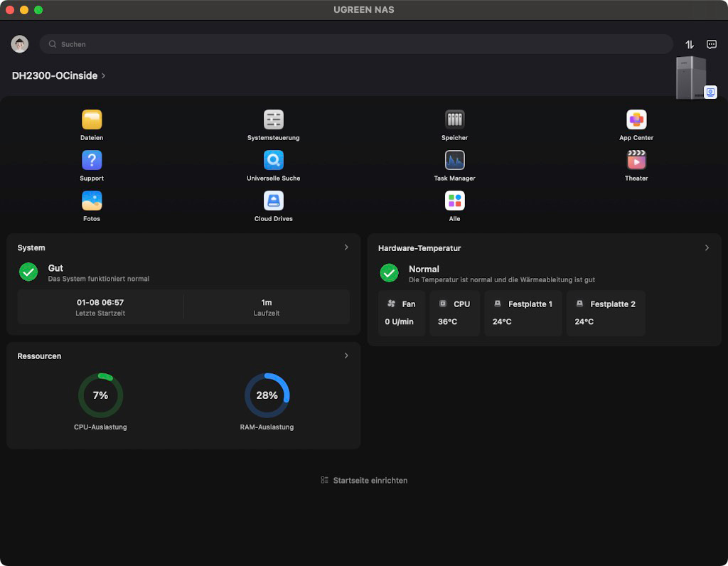Open Systemsteuerung settings icon

[274, 119]
